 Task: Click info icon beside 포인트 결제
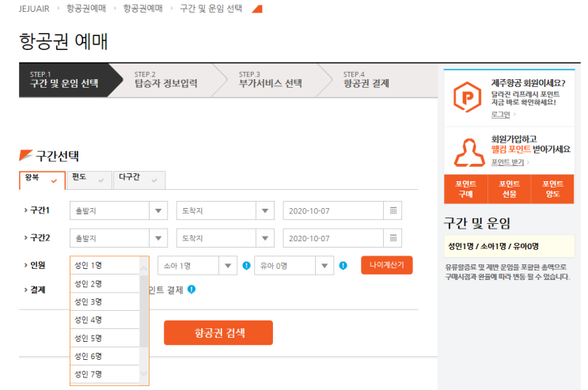(192, 289)
